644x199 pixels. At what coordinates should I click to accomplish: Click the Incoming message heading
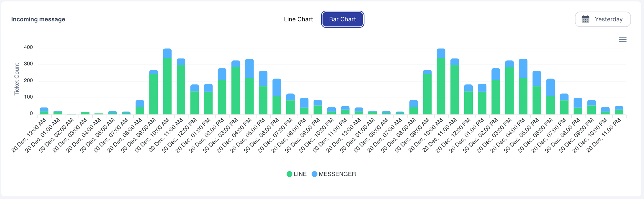click(38, 19)
